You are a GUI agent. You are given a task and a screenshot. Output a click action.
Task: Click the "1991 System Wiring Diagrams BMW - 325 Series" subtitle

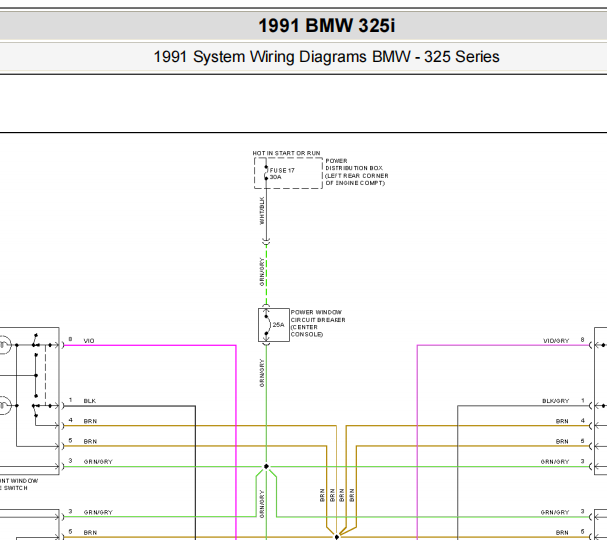pyautogui.click(x=326, y=57)
